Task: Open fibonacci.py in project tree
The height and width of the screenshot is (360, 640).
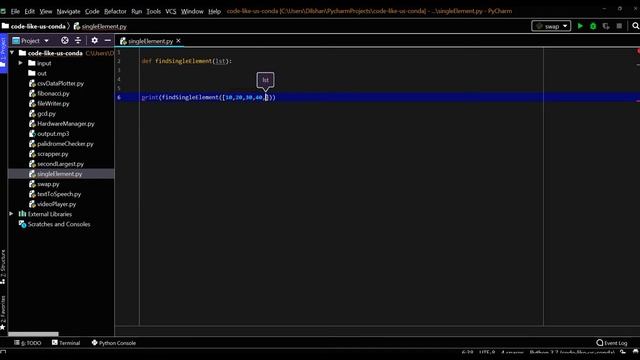Action: (x=53, y=93)
